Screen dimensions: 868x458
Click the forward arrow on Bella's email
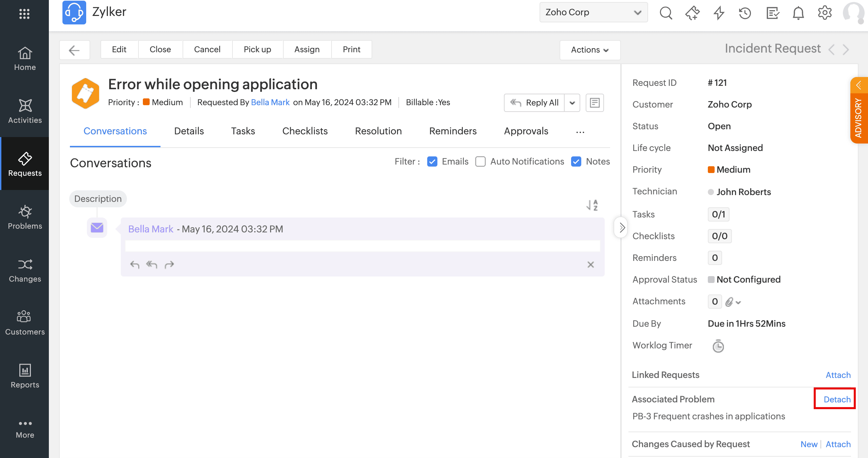(x=169, y=265)
